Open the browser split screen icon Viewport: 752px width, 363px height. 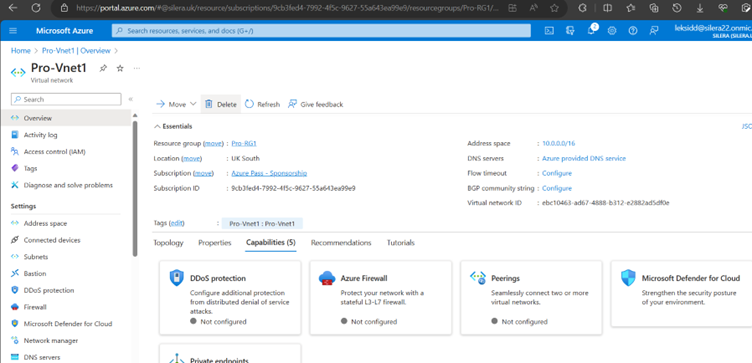607,8
